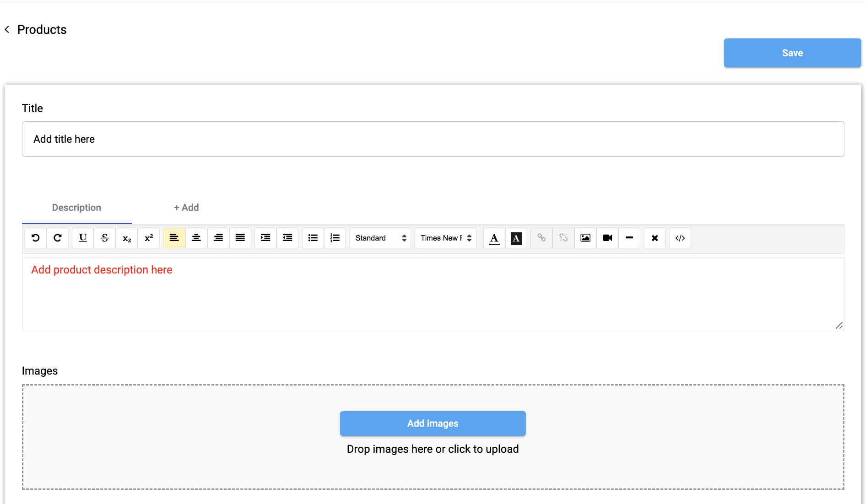Clear formatting with the X icon
Screen dimensions: 865x504
(655, 238)
